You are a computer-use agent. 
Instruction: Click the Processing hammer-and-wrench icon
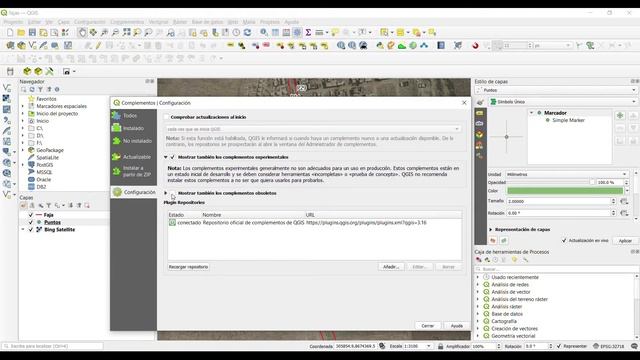(x=49, y=71)
